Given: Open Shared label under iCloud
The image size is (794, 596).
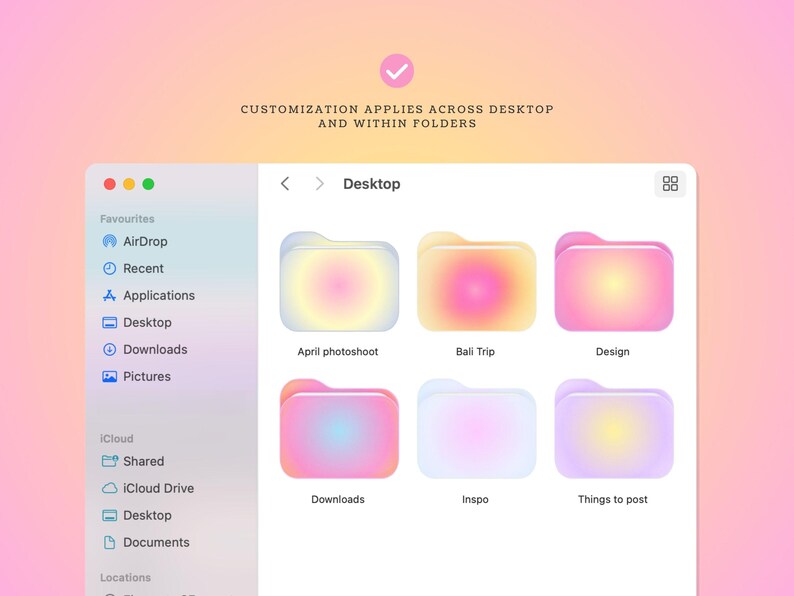Looking at the screenshot, I should point(143,461).
